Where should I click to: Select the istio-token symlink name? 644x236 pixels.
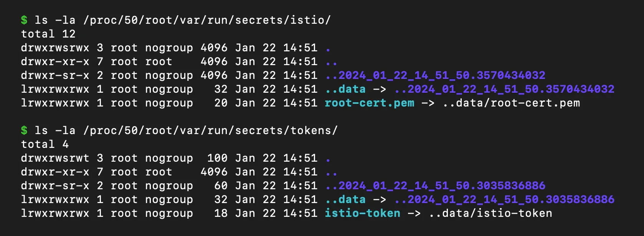pyautogui.click(x=363, y=213)
